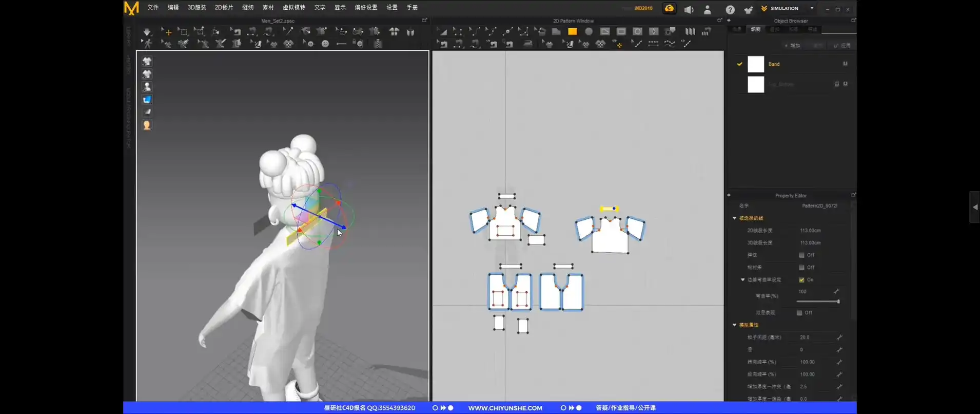Select the yellow Rectangle pattern tool
Image resolution: width=980 pixels, height=414 pixels.
click(572, 32)
